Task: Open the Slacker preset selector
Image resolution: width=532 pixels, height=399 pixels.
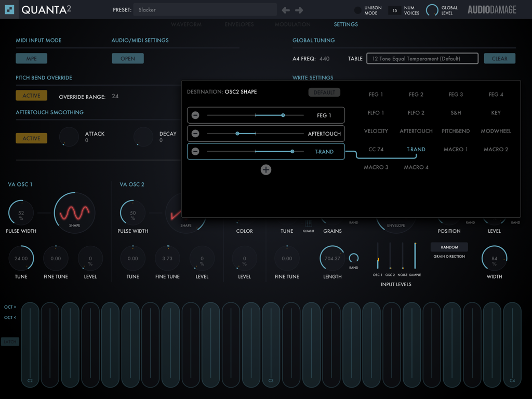Action: click(205, 9)
